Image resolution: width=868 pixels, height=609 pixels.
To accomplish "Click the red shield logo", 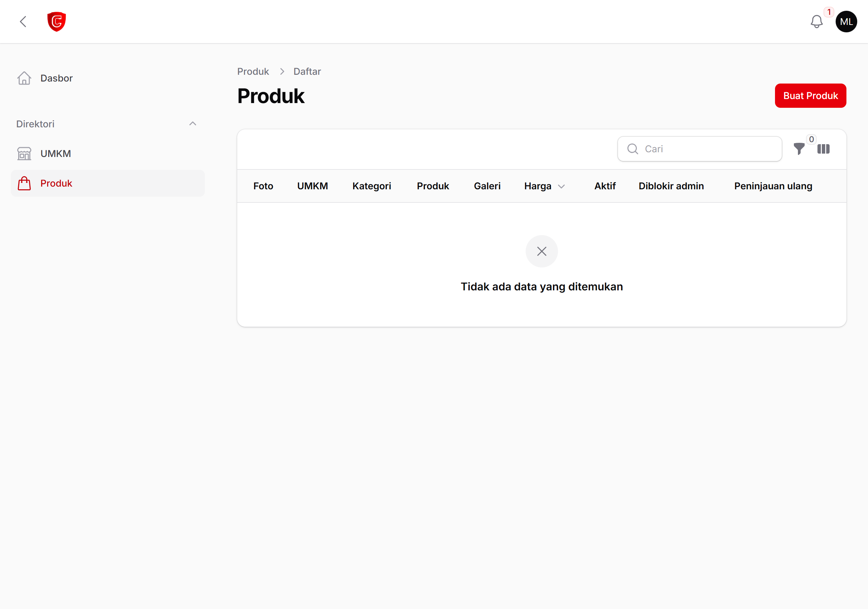I will click(x=57, y=22).
